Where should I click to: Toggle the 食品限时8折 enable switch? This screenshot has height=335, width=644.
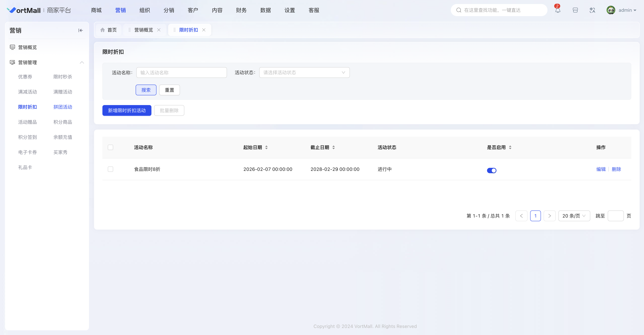[x=492, y=171]
